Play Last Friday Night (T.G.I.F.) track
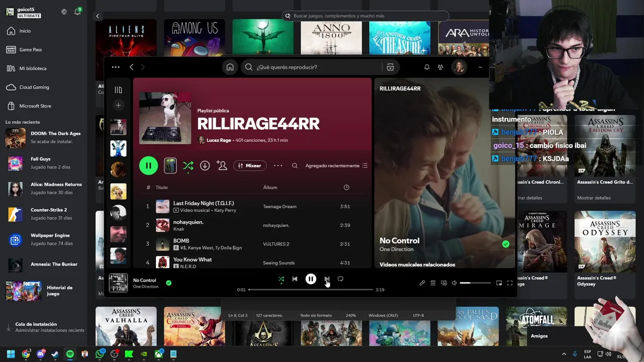This screenshot has height=362, width=644. pyautogui.click(x=203, y=203)
